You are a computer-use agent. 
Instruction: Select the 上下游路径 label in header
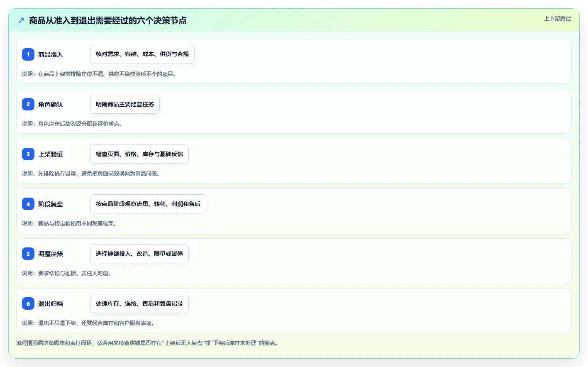(x=557, y=18)
